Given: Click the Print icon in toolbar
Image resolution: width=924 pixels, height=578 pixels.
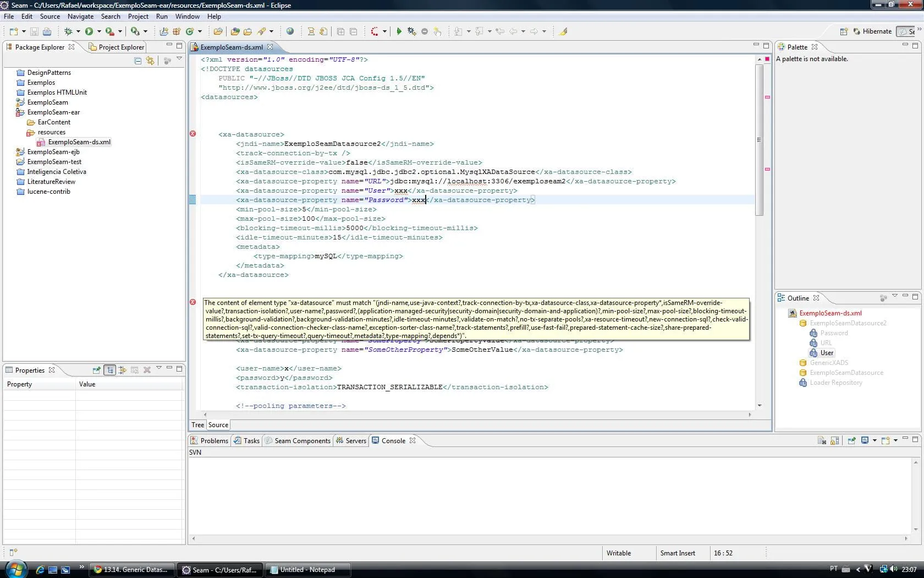Looking at the screenshot, I should pyautogui.click(x=47, y=31).
